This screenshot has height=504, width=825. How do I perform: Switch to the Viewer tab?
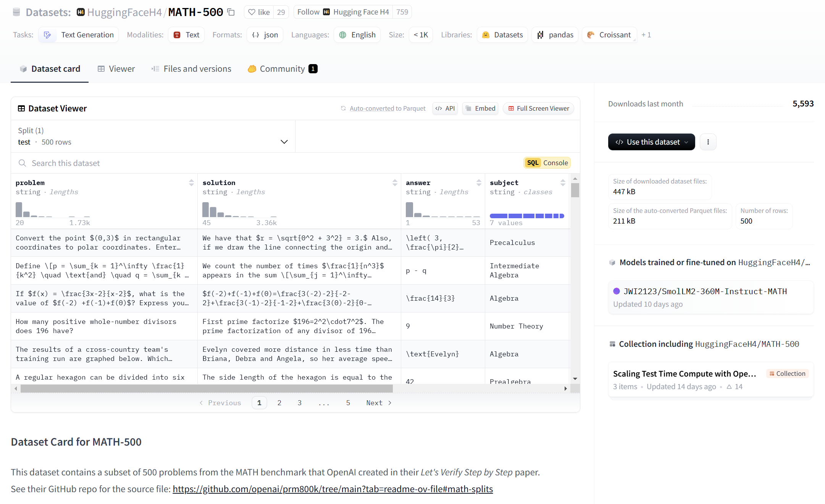coord(116,69)
